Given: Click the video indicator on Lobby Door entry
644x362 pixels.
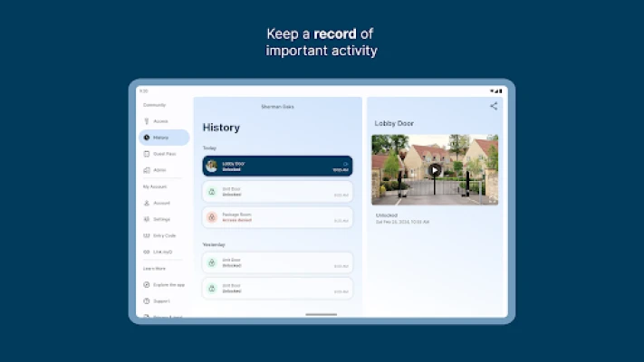Looking at the screenshot, I should 345,164.
